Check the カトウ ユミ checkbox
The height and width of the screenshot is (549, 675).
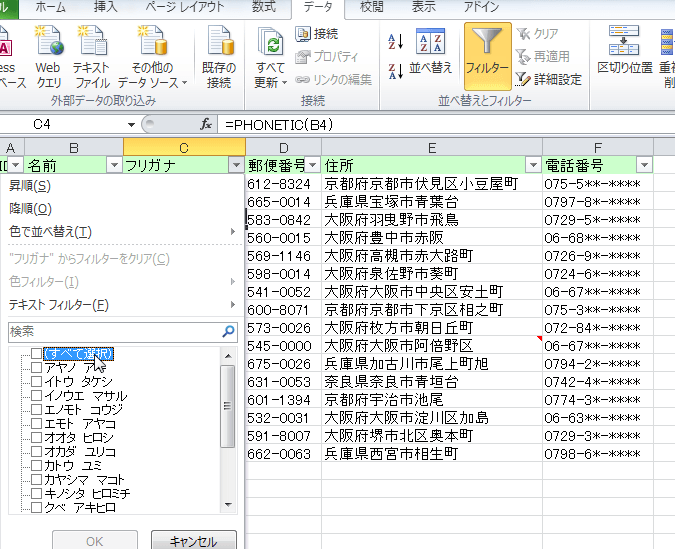click(36, 465)
